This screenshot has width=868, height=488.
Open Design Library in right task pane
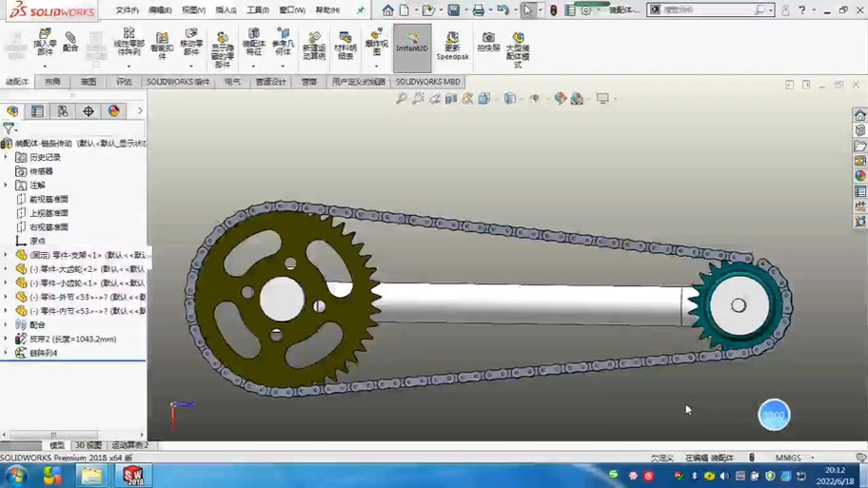coord(859,130)
